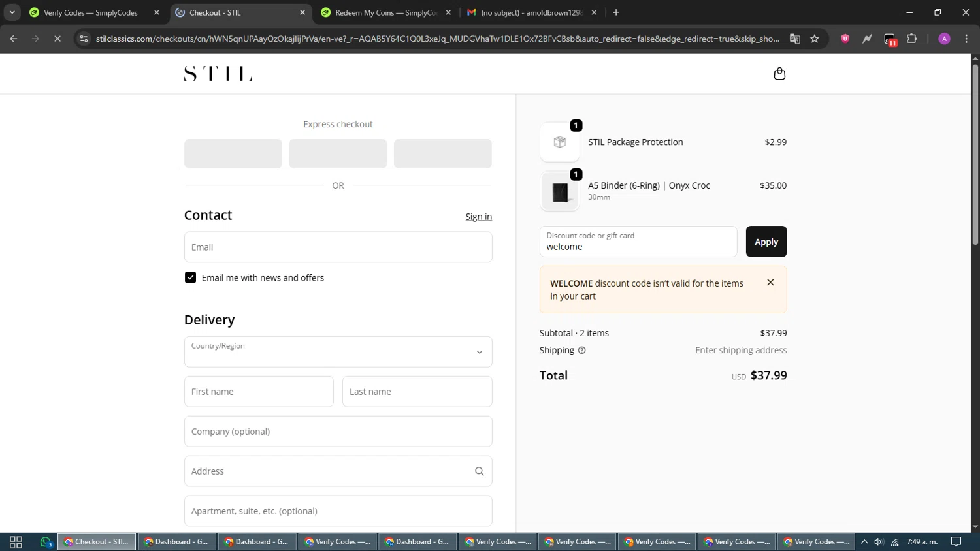Open the browser extensions puzzle icon

(x=912, y=39)
